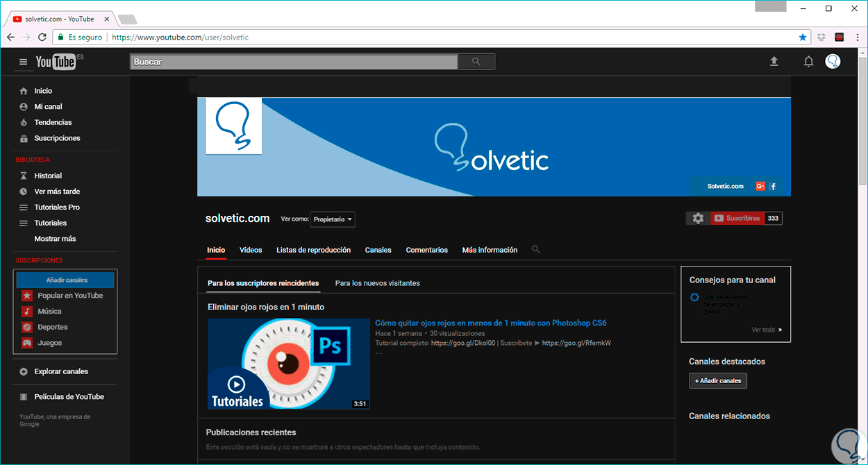The width and height of the screenshot is (868, 465).
Task: Click the Popular en YouTube star icon
Action: click(26, 296)
